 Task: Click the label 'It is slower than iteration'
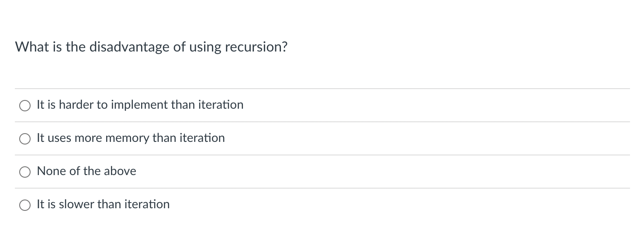103,204
